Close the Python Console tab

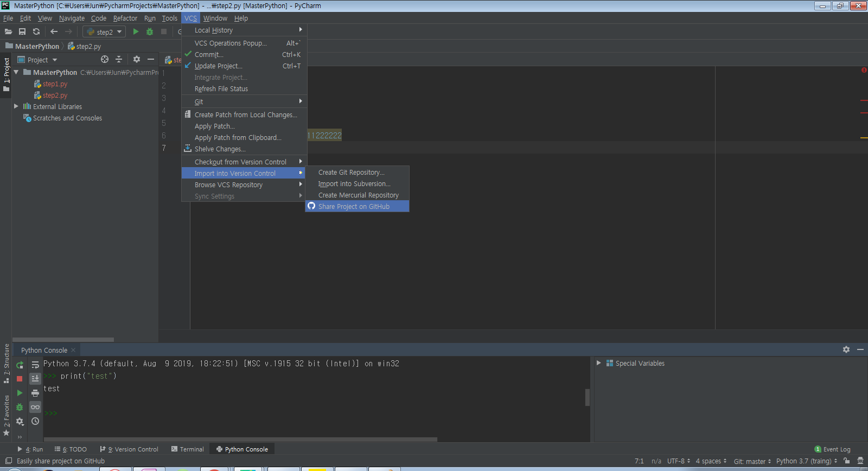[x=73, y=350]
